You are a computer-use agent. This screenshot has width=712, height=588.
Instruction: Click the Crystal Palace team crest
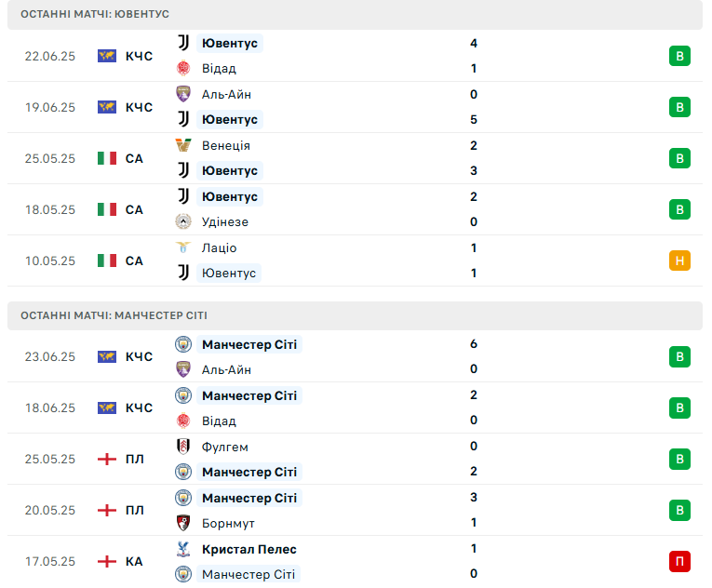(x=183, y=549)
